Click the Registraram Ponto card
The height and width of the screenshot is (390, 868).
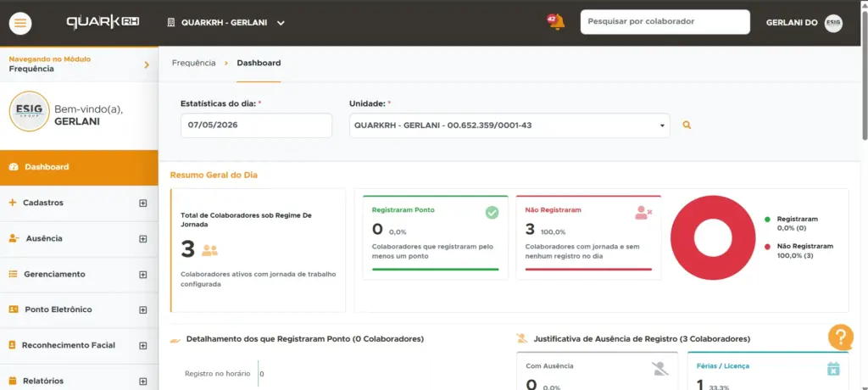click(436, 237)
